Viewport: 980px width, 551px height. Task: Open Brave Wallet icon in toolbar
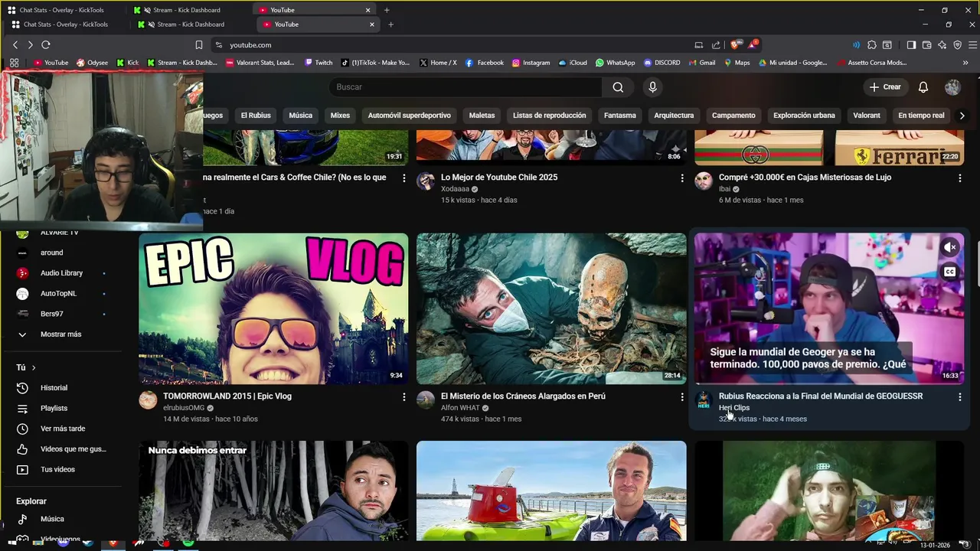pos(927,45)
